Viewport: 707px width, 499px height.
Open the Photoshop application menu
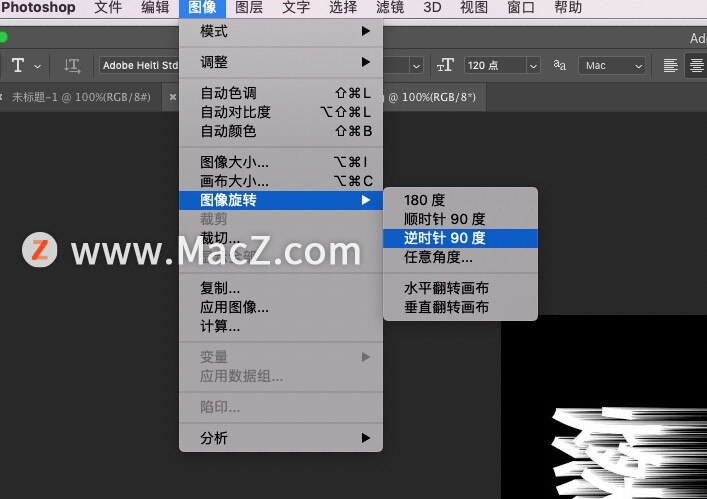click(x=38, y=7)
